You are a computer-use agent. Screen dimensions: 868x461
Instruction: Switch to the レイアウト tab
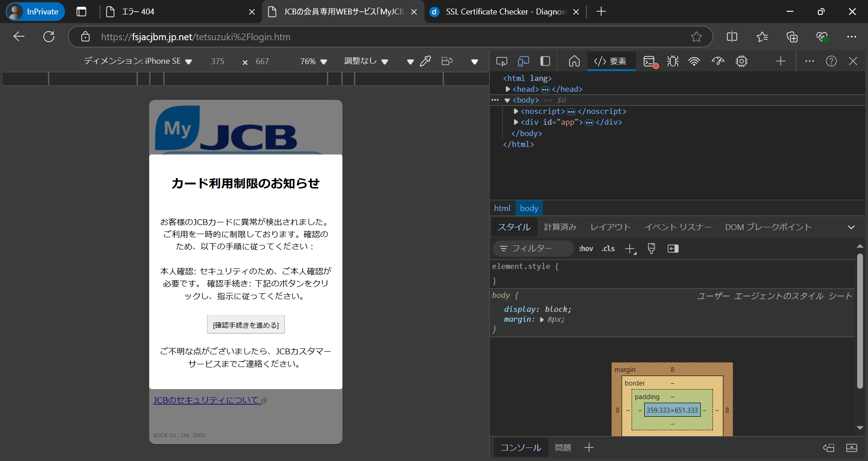click(x=610, y=227)
